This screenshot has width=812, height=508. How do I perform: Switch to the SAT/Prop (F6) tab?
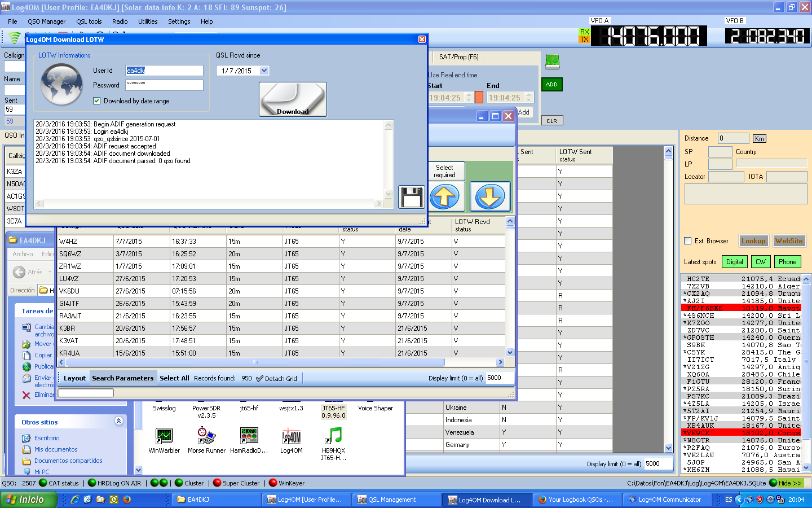(x=458, y=57)
